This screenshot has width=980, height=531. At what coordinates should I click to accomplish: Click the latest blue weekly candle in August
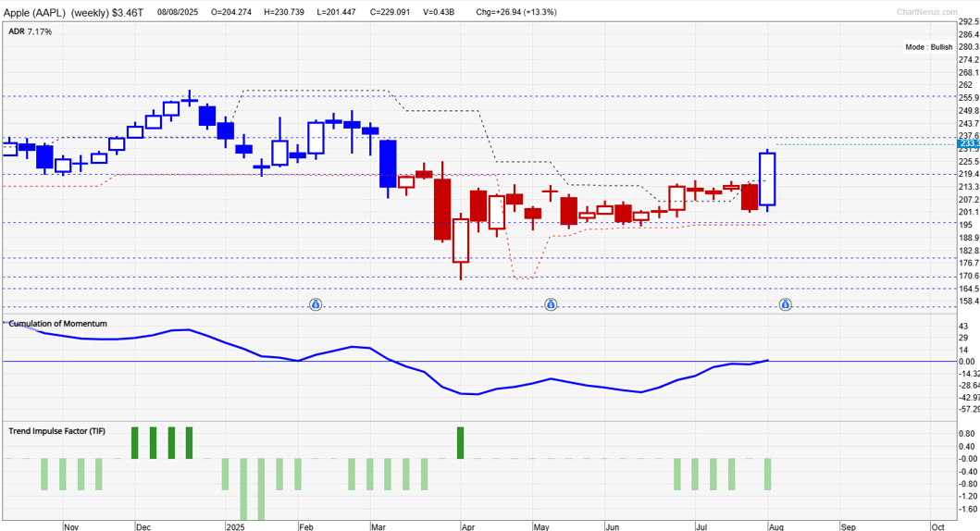[x=767, y=179]
